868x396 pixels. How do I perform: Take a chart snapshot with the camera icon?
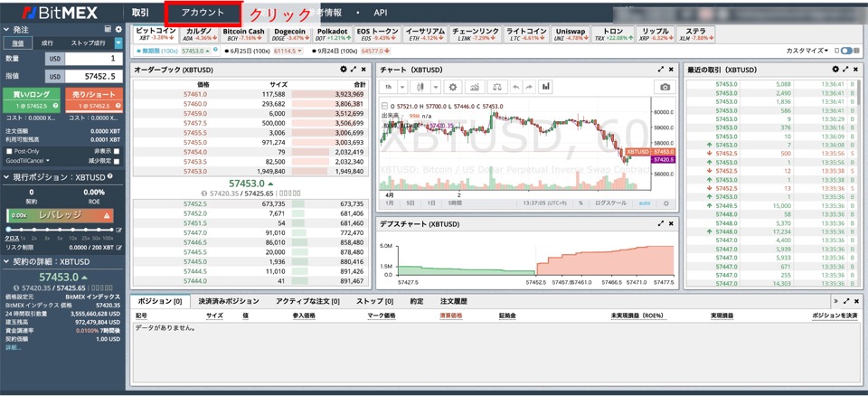coord(665,87)
